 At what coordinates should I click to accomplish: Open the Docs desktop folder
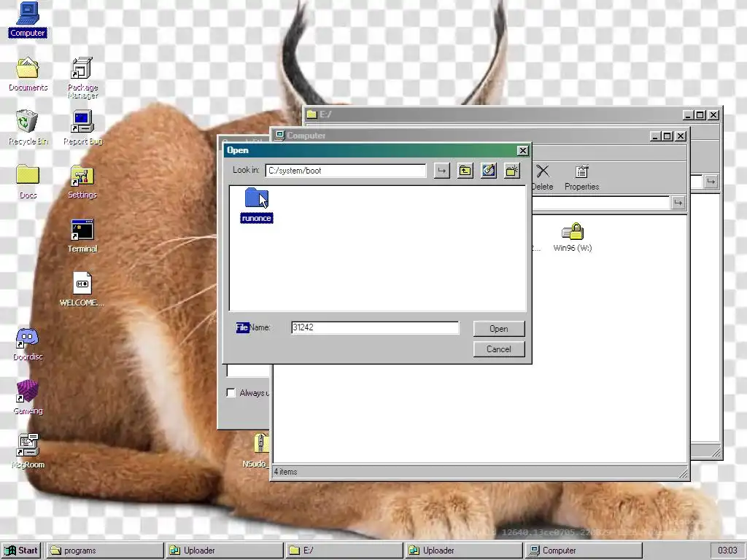(28, 182)
